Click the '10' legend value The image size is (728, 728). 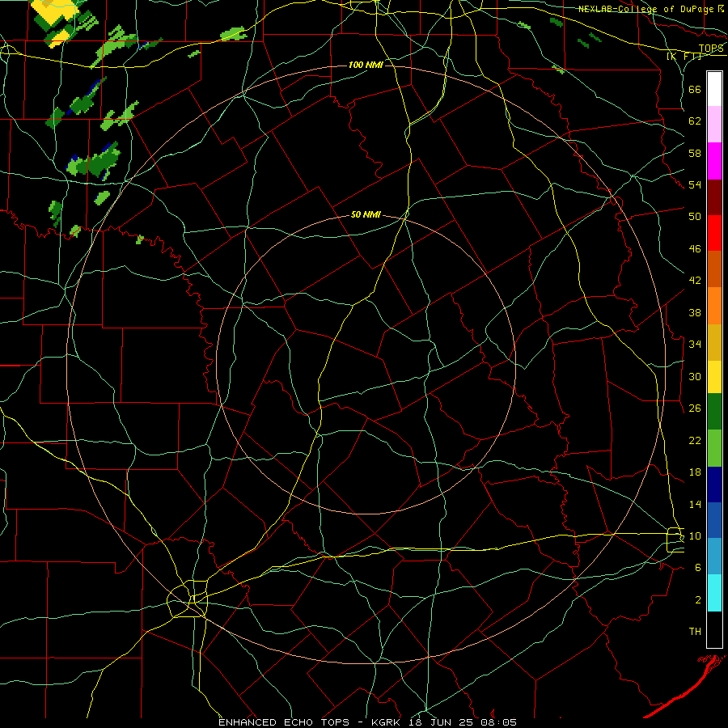(695, 535)
